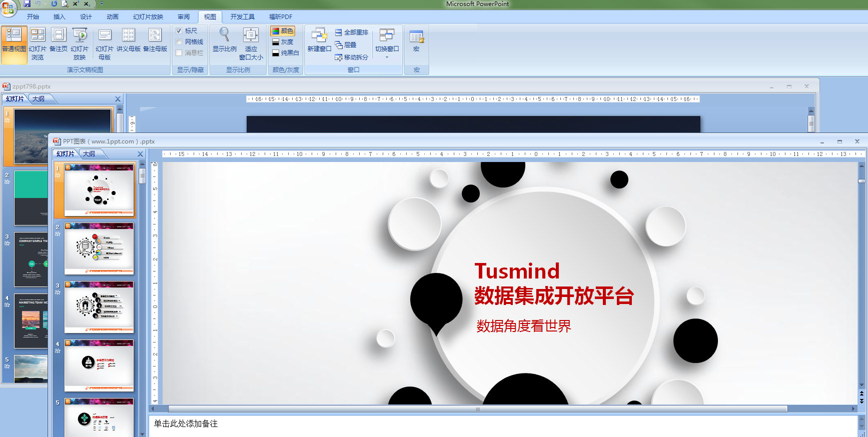Image resolution: width=868 pixels, height=437 pixels.
Task: Open 备注母版 notes master view
Action: pos(155,40)
